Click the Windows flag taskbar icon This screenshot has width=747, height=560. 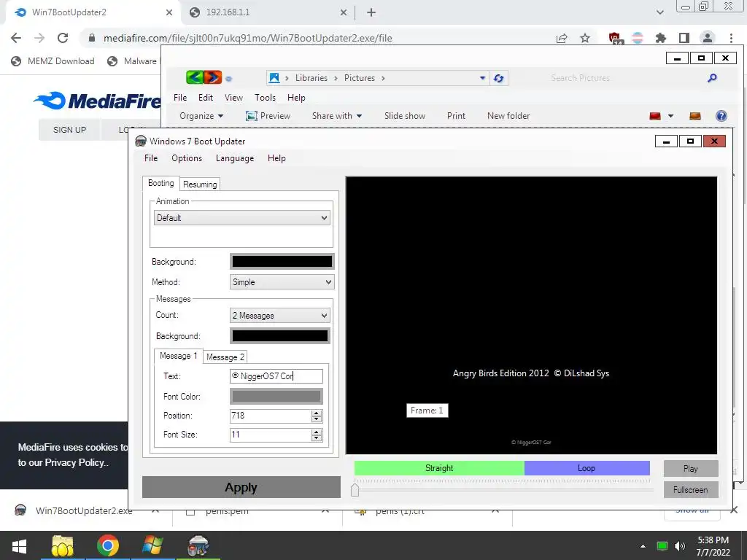point(152,545)
